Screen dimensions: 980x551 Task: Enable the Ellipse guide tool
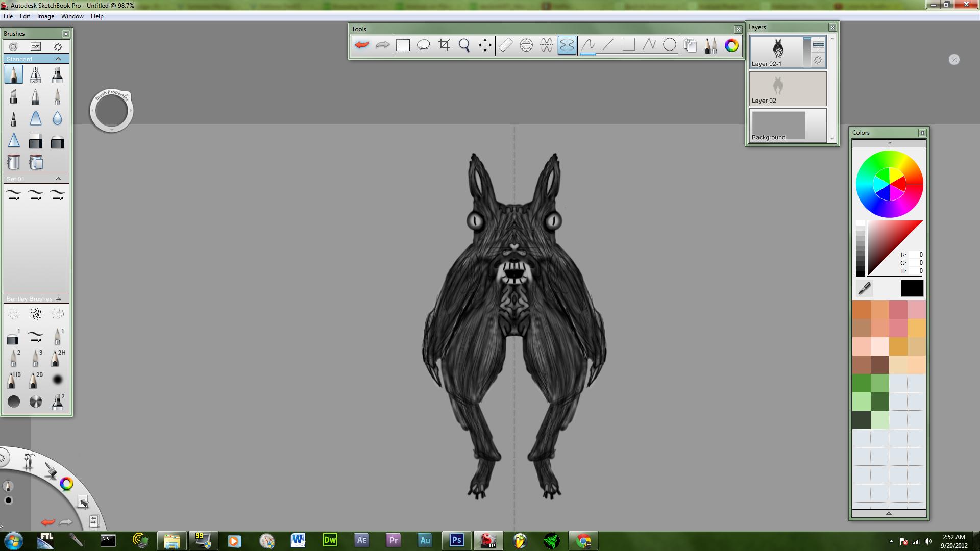[x=526, y=45]
